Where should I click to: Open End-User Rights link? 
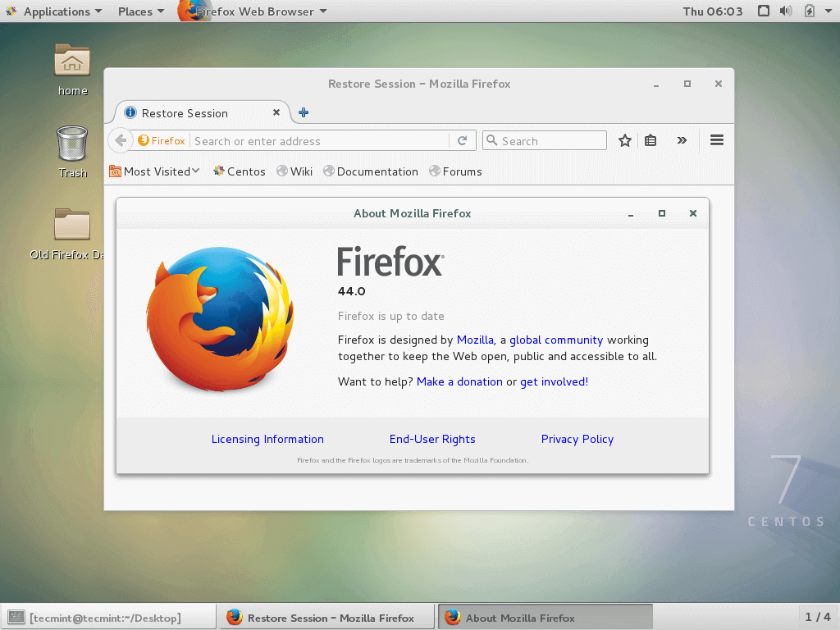tap(432, 440)
